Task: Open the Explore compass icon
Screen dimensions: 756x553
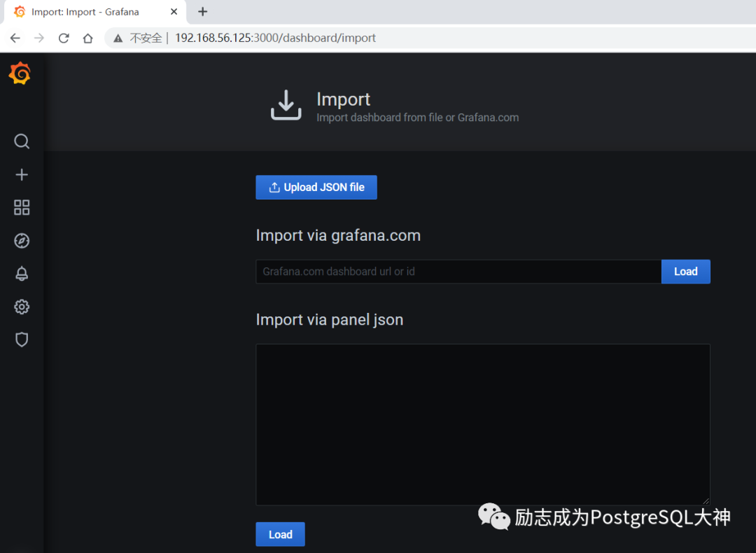Action: pos(22,241)
